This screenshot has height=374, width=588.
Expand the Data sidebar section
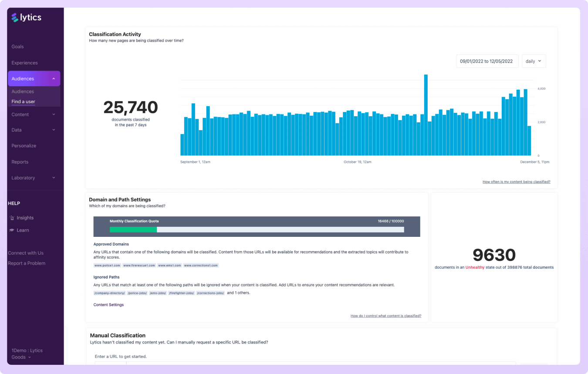coord(54,130)
